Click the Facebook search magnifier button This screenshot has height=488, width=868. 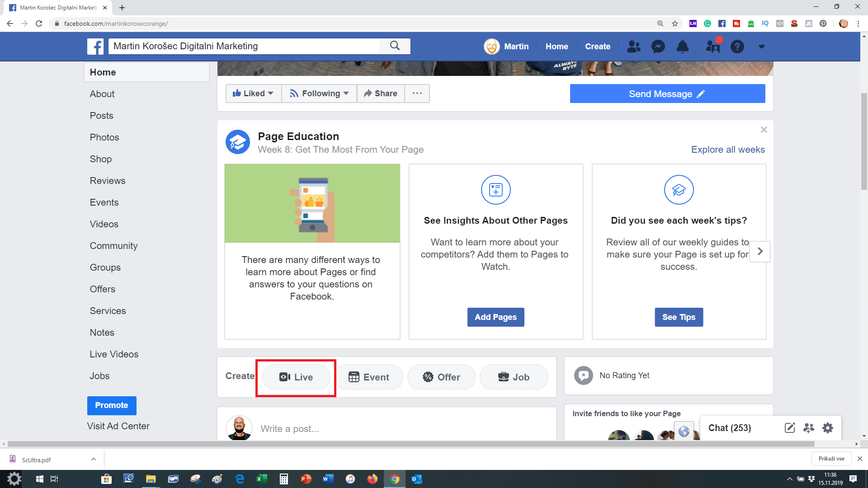coord(395,46)
